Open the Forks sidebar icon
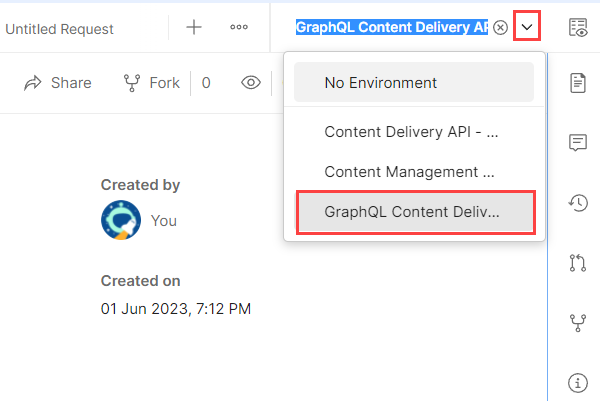The height and width of the screenshot is (401, 600). [578, 323]
